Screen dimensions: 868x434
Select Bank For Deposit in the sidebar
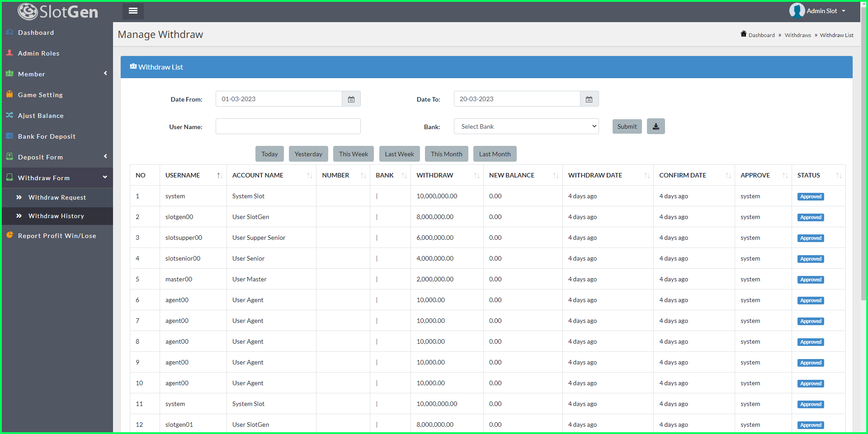point(47,136)
